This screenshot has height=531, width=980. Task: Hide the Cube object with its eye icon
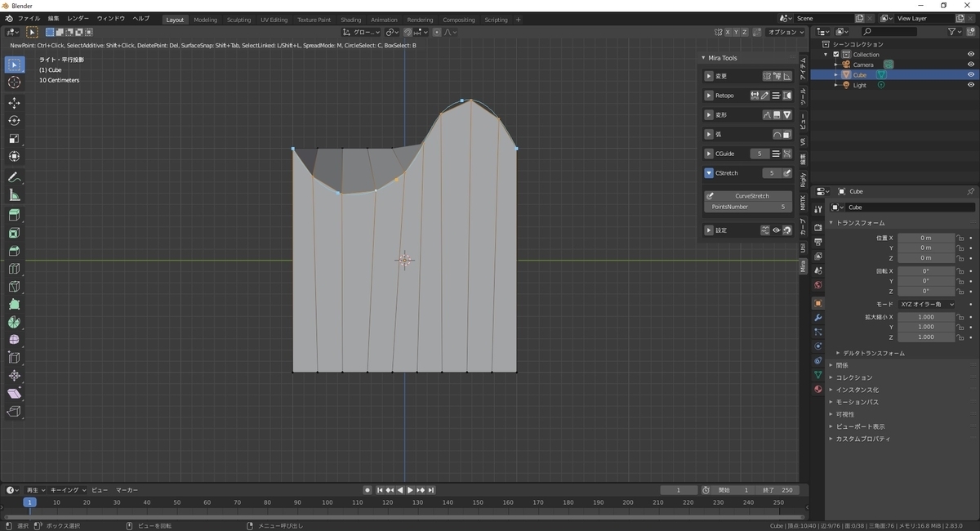[971, 74]
